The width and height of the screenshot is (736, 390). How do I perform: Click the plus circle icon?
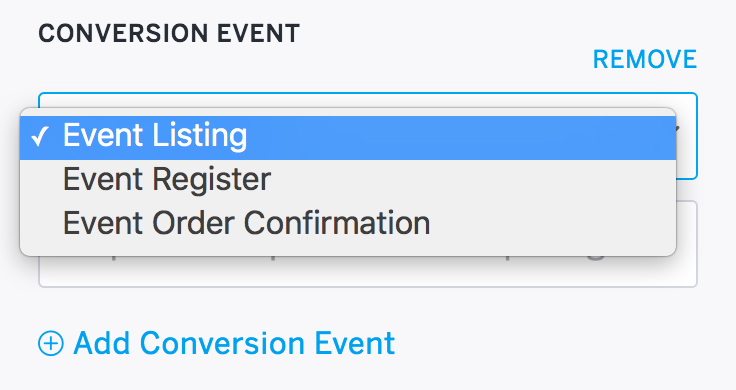(51, 343)
